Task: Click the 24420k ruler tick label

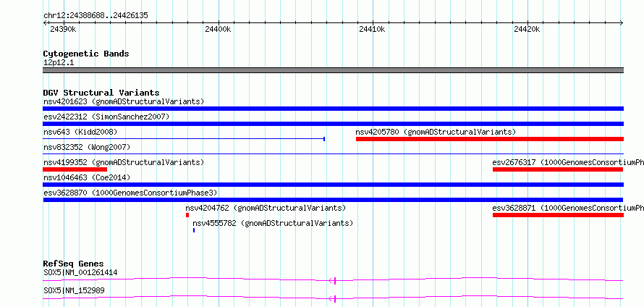Action: coord(527,30)
